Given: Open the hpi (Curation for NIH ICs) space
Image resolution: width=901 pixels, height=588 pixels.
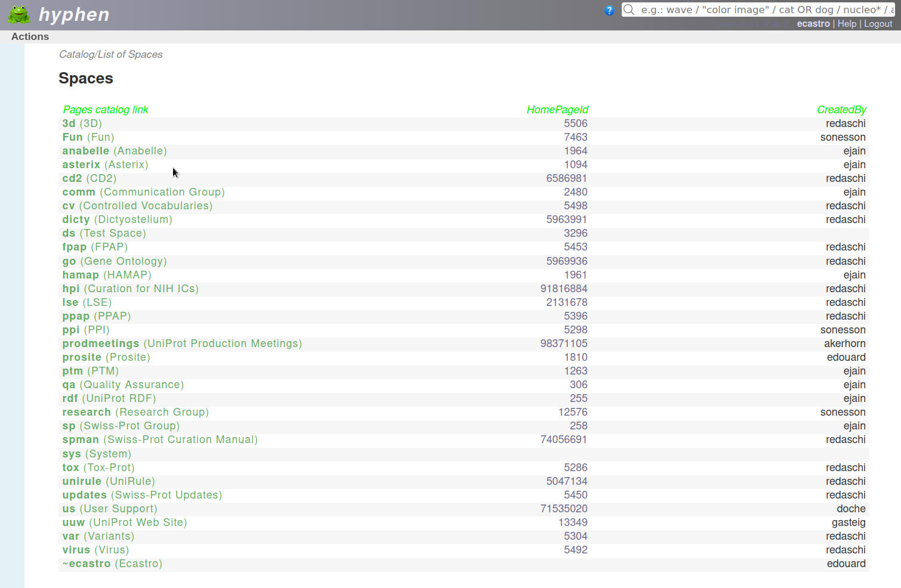Looking at the screenshot, I should 131,289.
